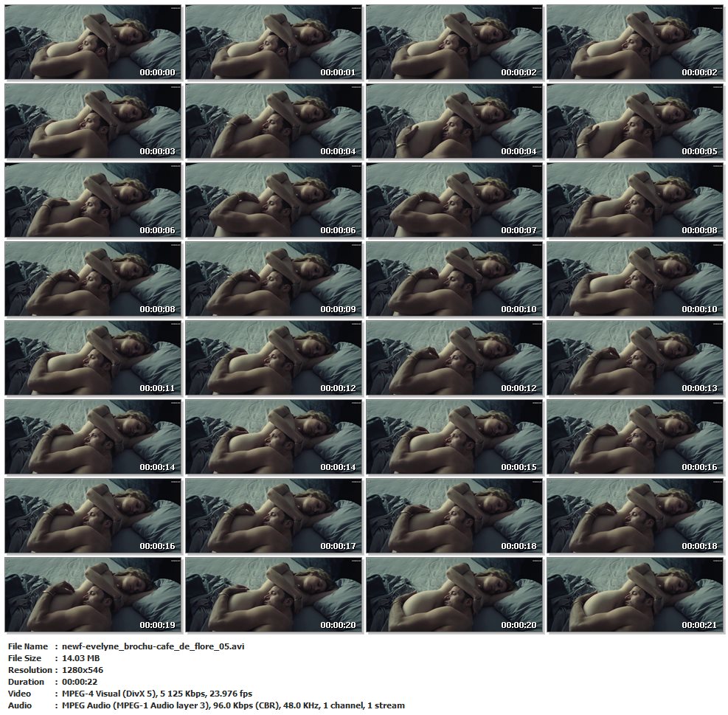Viewport: 728px width, 715px height.
Task: Click the "File Size" label
Action: [x=24, y=658]
